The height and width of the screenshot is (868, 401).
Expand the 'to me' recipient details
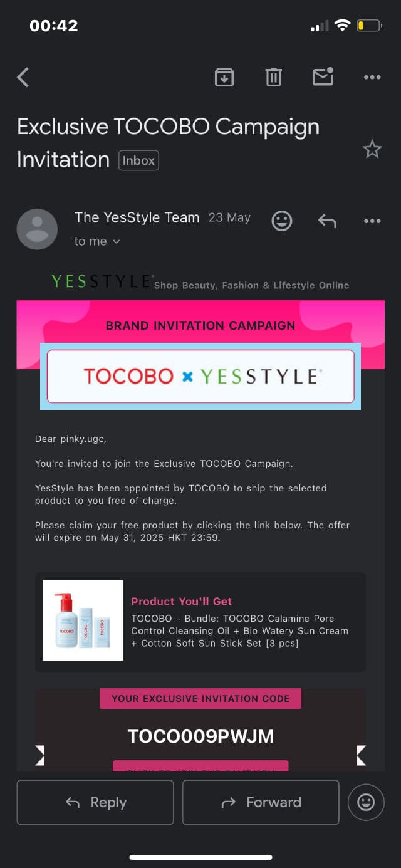point(97,241)
